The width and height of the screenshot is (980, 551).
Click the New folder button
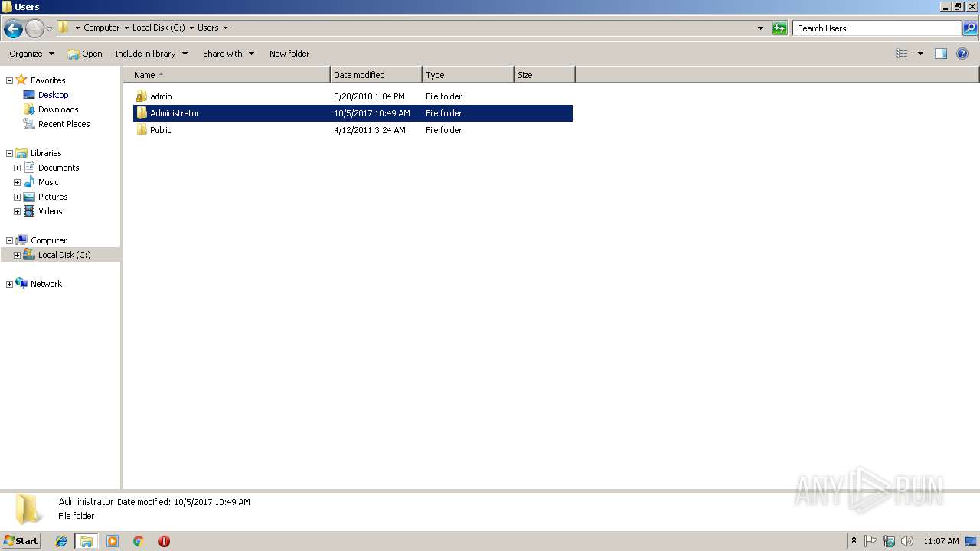pyautogui.click(x=289, y=54)
